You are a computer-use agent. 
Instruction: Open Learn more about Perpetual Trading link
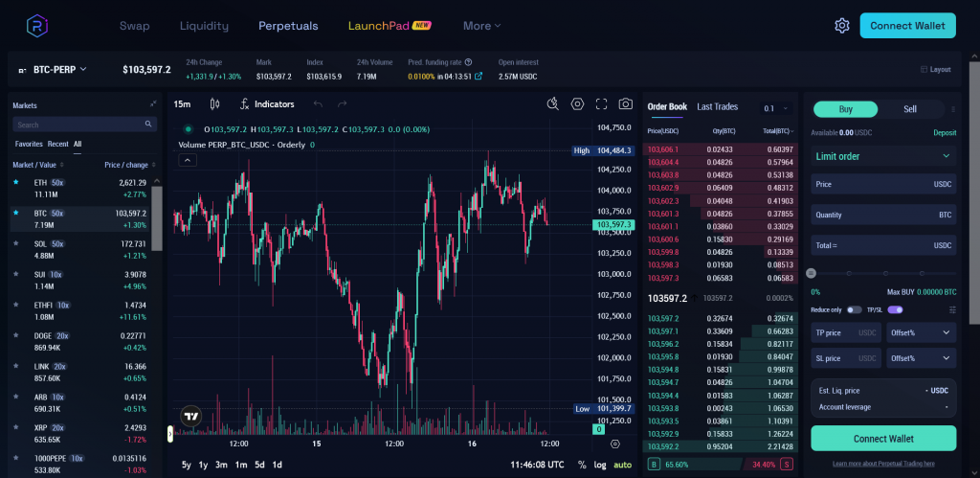(x=883, y=464)
